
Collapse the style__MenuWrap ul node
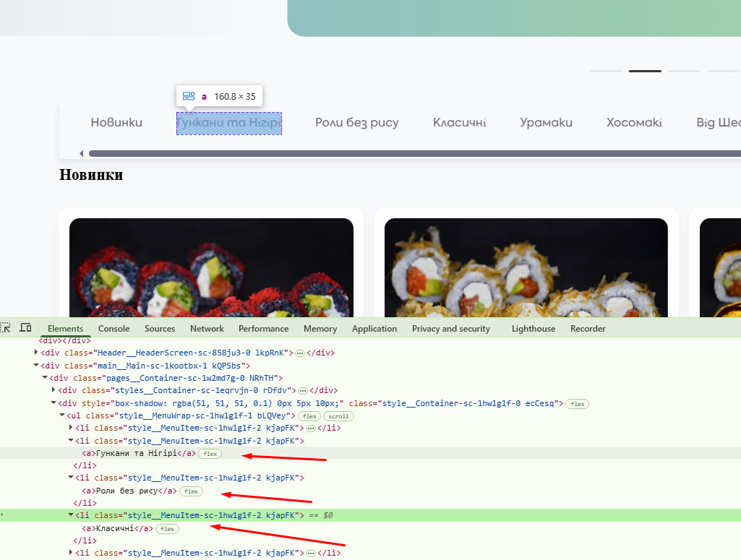click(62, 415)
